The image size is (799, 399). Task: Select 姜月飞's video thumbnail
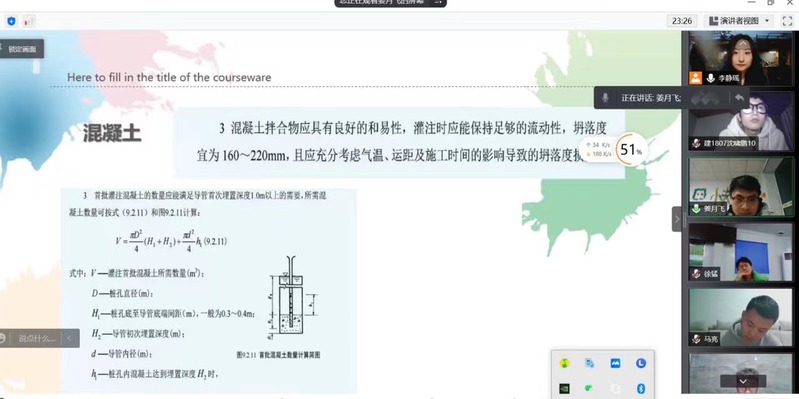click(x=741, y=187)
